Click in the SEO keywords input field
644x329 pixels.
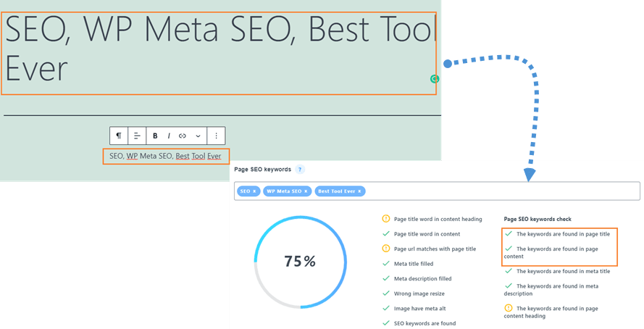[x=500, y=191]
